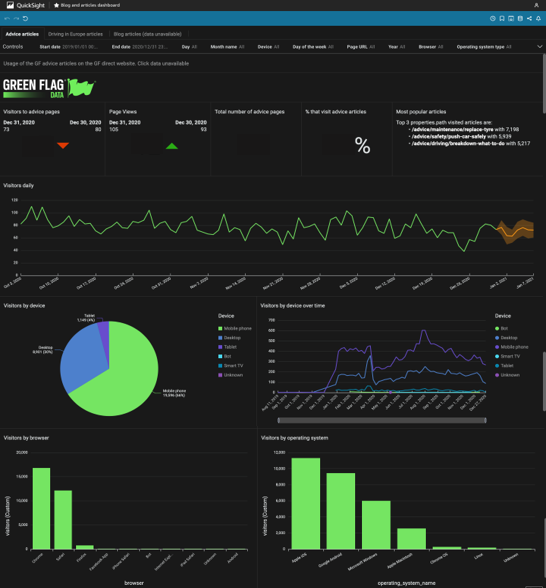Open the schedule clock icon in the toolbar
The width and height of the screenshot is (546, 588).
click(493, 18)
